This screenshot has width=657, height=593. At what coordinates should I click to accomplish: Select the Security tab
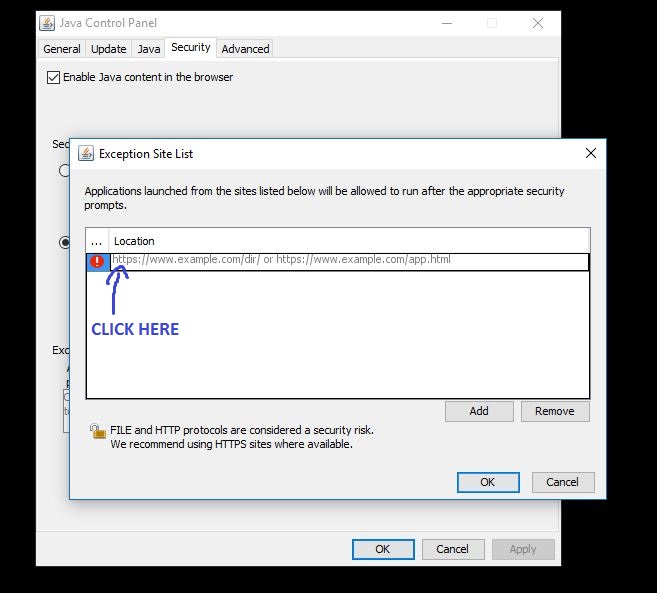[x=190, y=48]
